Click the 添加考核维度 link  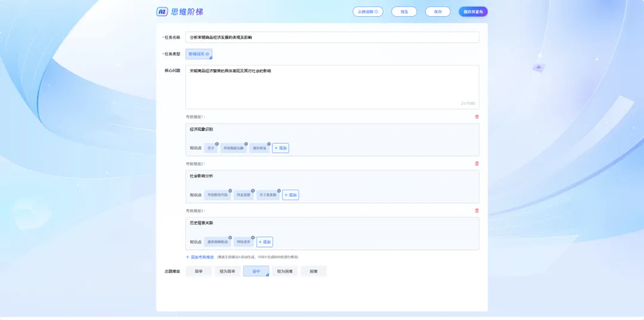200,257
